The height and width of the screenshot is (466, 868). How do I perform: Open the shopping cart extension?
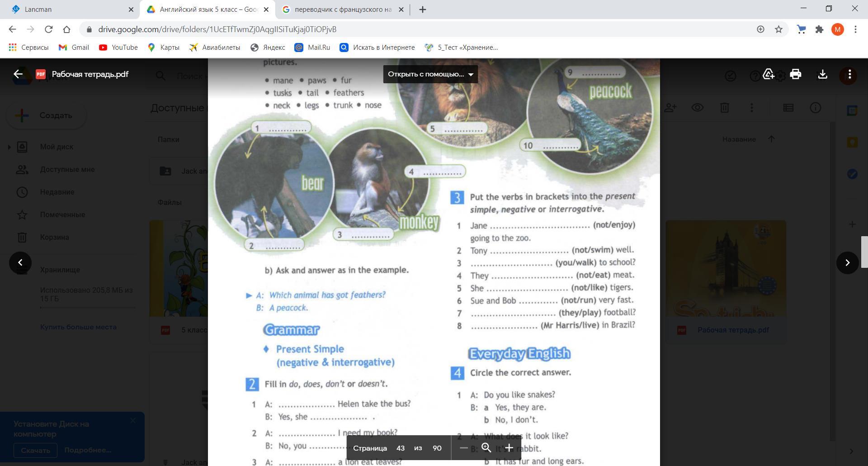pos(801,29)
